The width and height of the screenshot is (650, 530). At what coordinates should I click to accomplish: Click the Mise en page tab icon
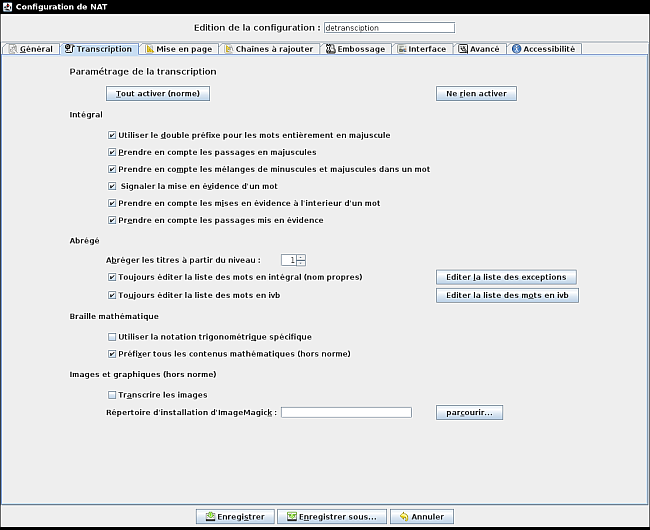click(x=150, y=48)
